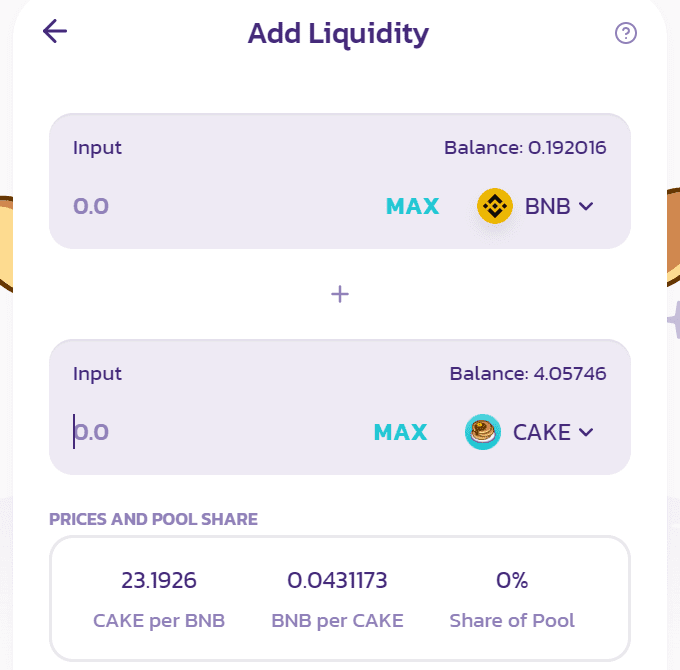Image resolution: width=680 pixels, height=670 pixels.
Task: Click MAX for the BNB input
Action: (x=412, y=206)
